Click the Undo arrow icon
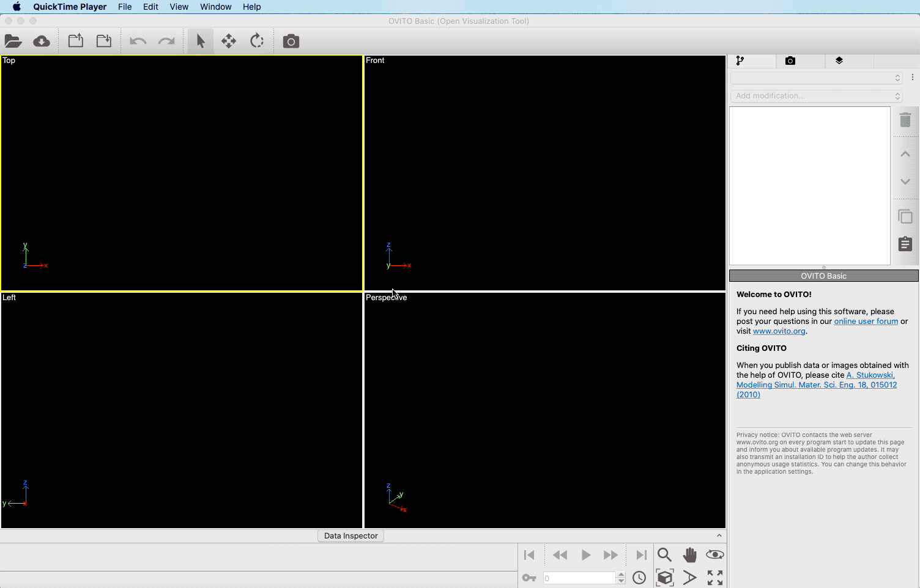Screen dimensions: 920x588 (138, 42)
